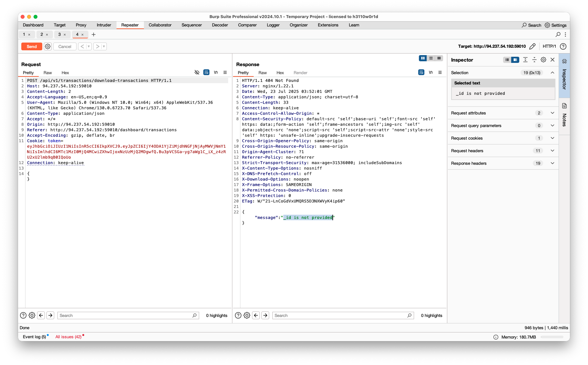
Task: Select Repeater tab number 2
Action: (x=42, y=35)
